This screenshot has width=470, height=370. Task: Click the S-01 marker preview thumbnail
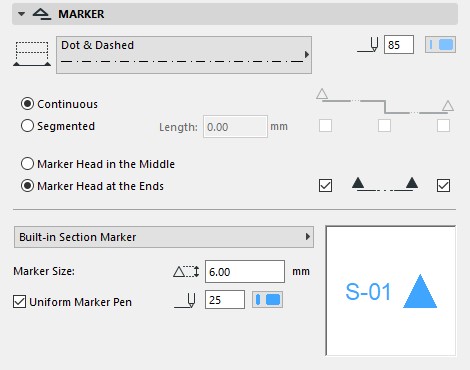pos(391,291)
